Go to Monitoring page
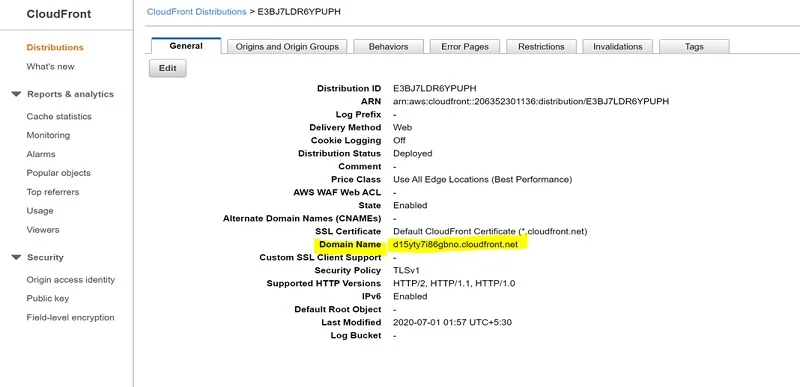Image resolution: width=800 pixels, height=387 pixels. (x=48, y=136)
